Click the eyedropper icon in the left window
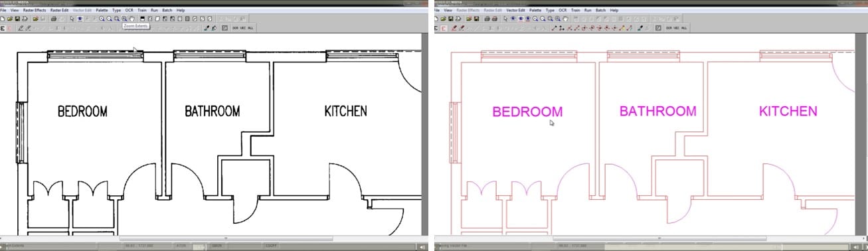This screenshot has width=868, height=251. tap(207, 28)
